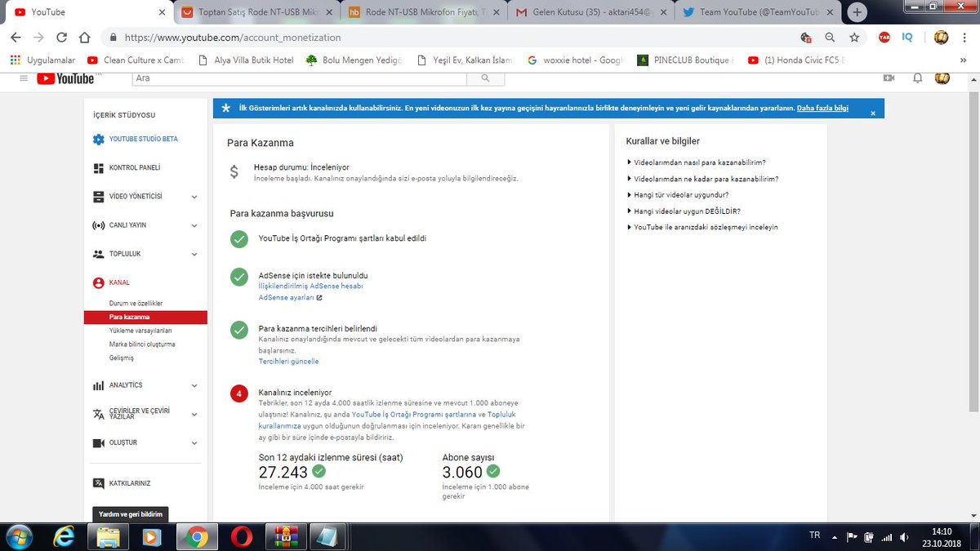Click the IQ extension icon

(x=907, y=38)
